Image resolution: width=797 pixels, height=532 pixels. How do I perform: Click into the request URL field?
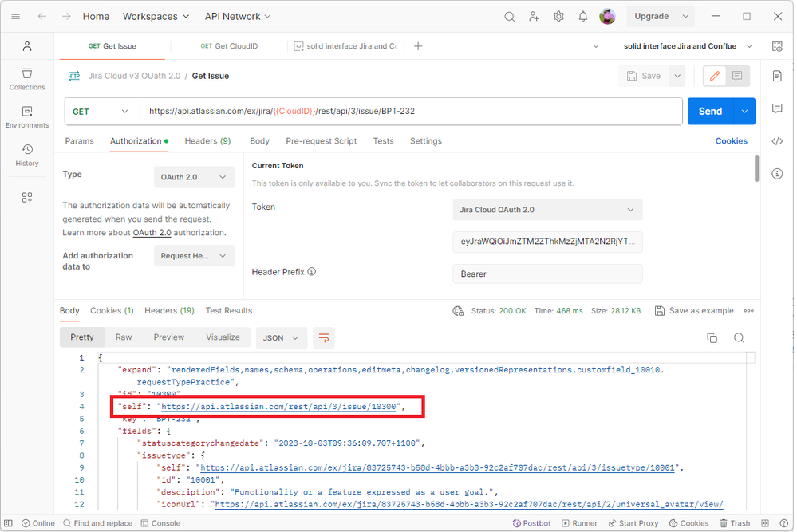411,112
